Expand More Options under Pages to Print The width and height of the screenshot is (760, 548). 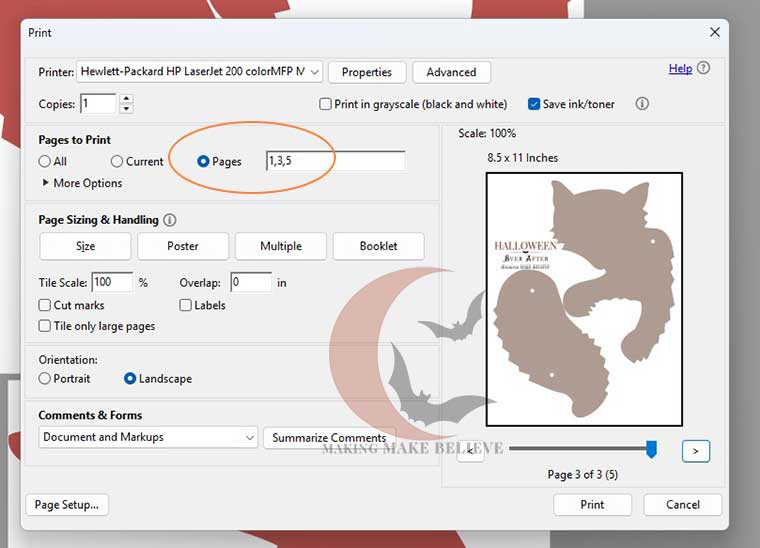(82, 183)
